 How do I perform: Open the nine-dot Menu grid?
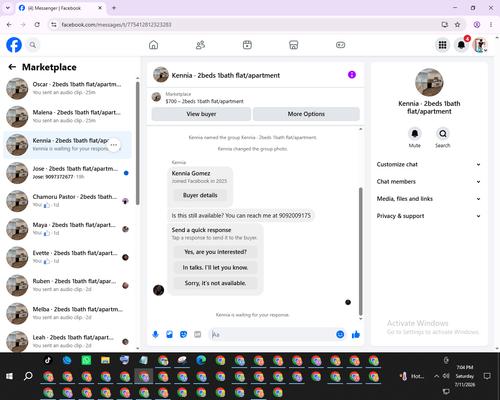442,45
